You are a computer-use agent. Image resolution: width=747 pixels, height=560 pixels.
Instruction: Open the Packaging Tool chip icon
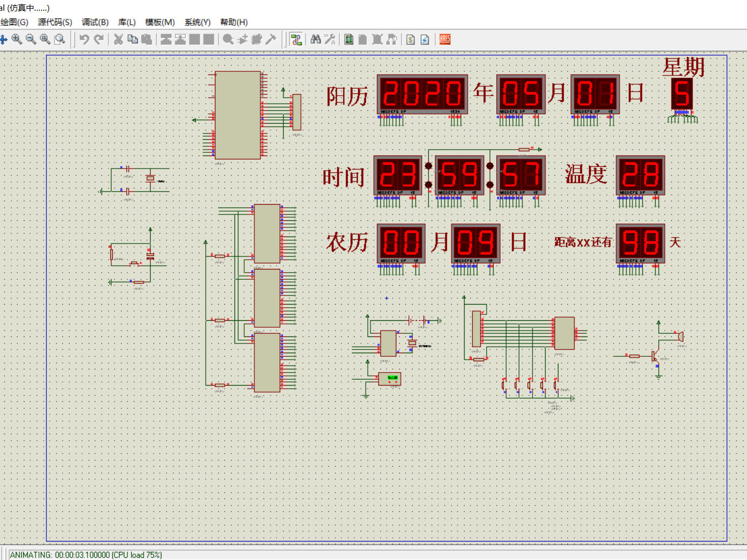[257, 39]
